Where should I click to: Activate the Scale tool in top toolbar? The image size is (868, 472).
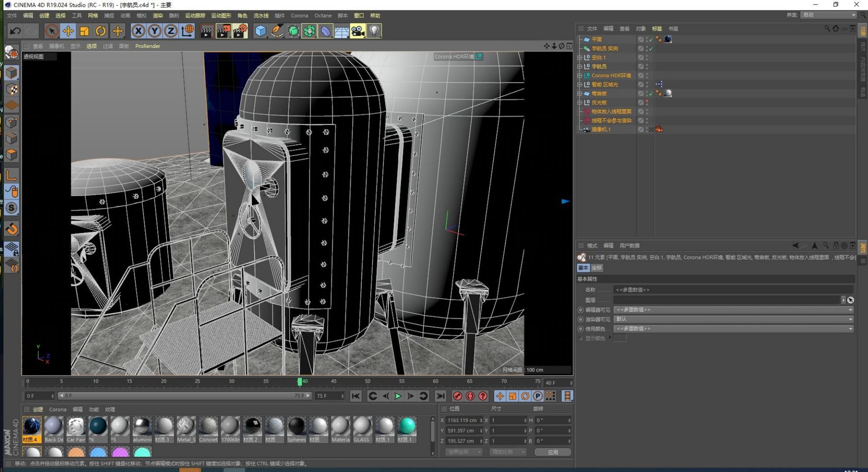coord(85,31)
